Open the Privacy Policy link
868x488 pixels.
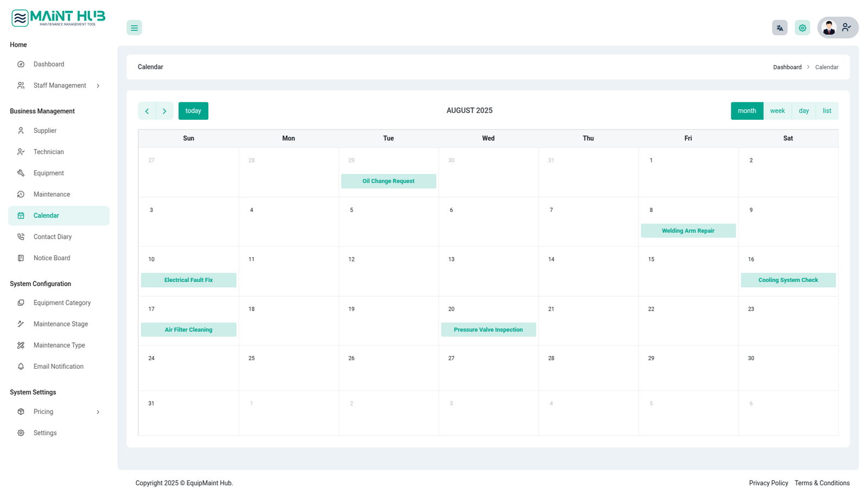[x=768, y=483]
